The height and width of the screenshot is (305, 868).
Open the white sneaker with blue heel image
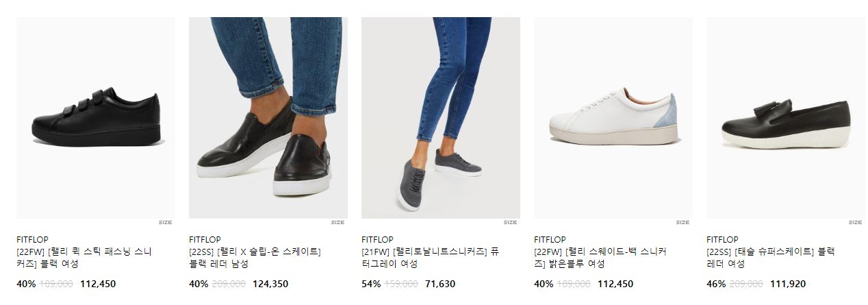tap(613, 118)
